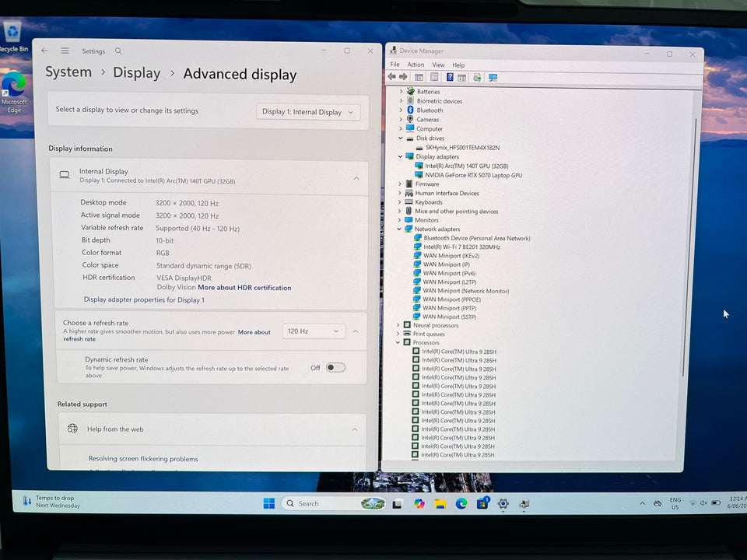Collapse the Processors node
Viewport: 747px width, 560px height.
(398, 342)
